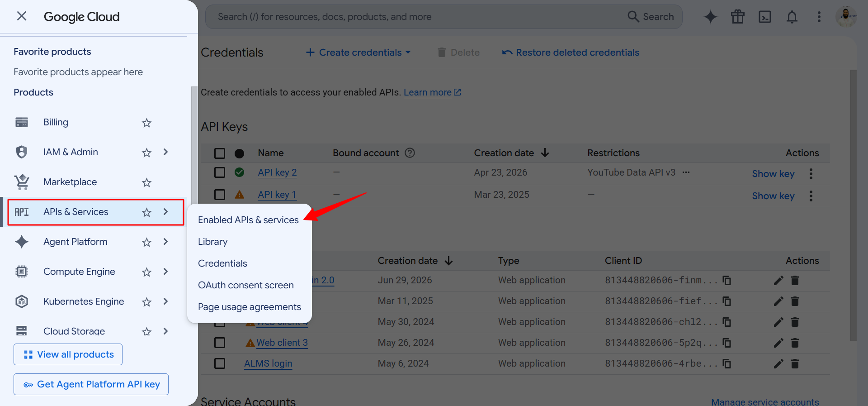Expand the Kubernetes Engine submenu chevron
868x406 pixels.
pyautogui.click(x=165, y=301)
